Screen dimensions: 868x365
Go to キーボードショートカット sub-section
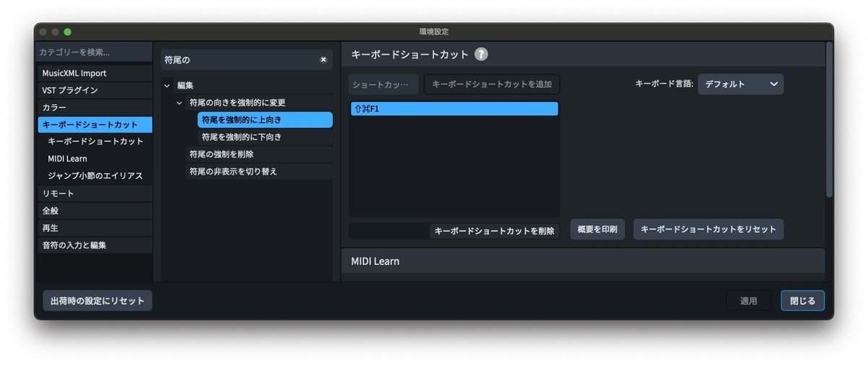(95, 141)
